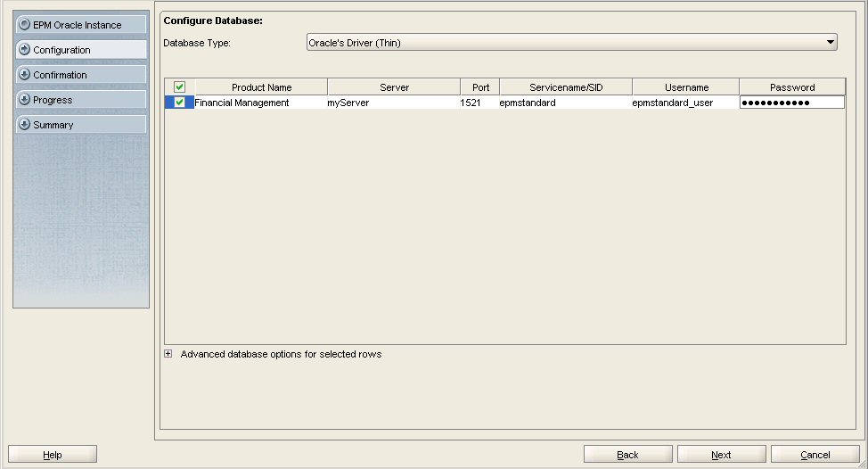Screen dimensions: 868x469
Task: Click the Password column header
Action: coord(792,86)
